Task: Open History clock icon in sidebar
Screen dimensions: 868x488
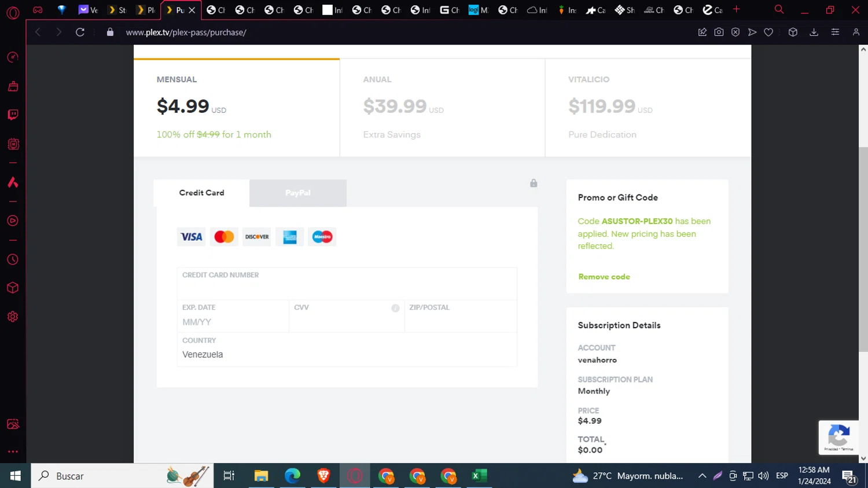Action: tap(13, 259)
